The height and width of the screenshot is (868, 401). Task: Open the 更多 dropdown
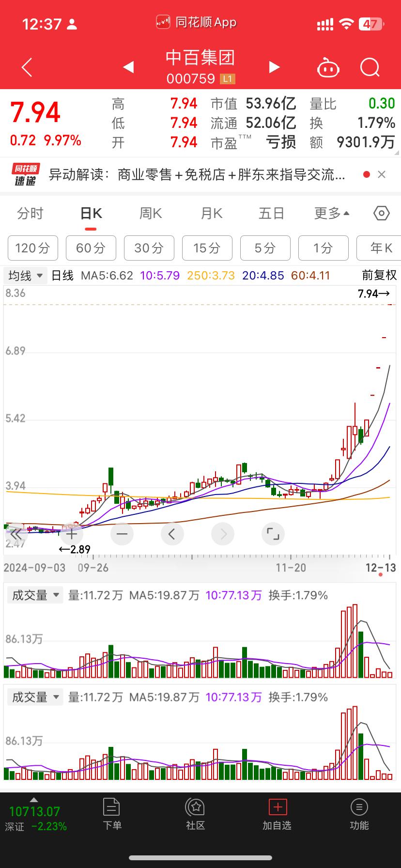pyautogui.click(x=332, y=213)
